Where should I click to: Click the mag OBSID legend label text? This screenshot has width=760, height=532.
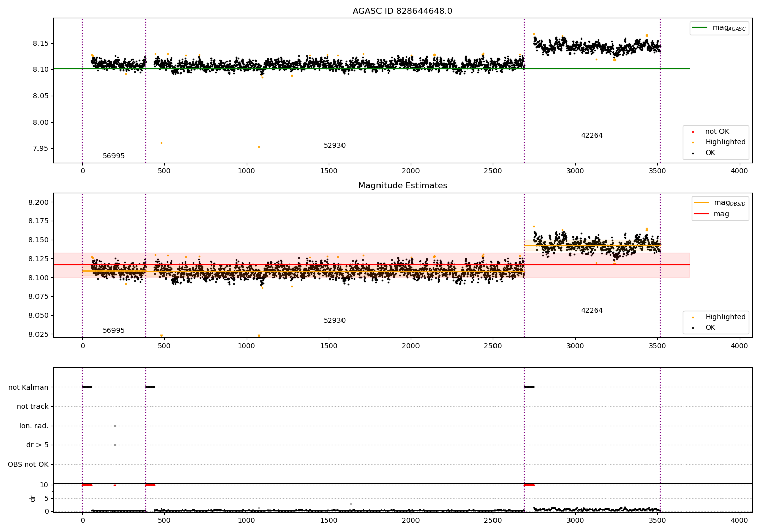(730, 203)
